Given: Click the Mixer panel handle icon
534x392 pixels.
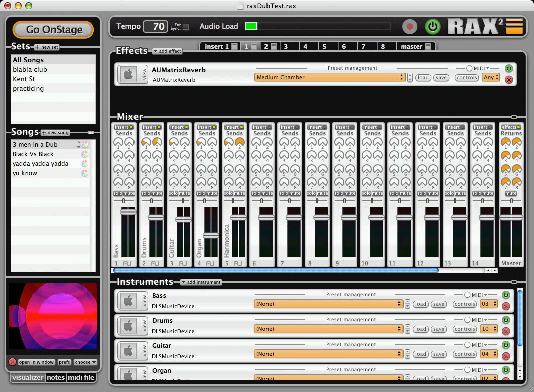Looking at the screenshot, I should 514,117.
